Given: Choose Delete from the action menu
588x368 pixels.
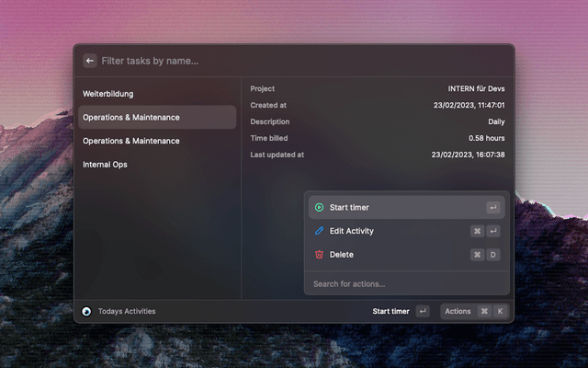Looking at the screenshot, I should [x=342, y=255].
